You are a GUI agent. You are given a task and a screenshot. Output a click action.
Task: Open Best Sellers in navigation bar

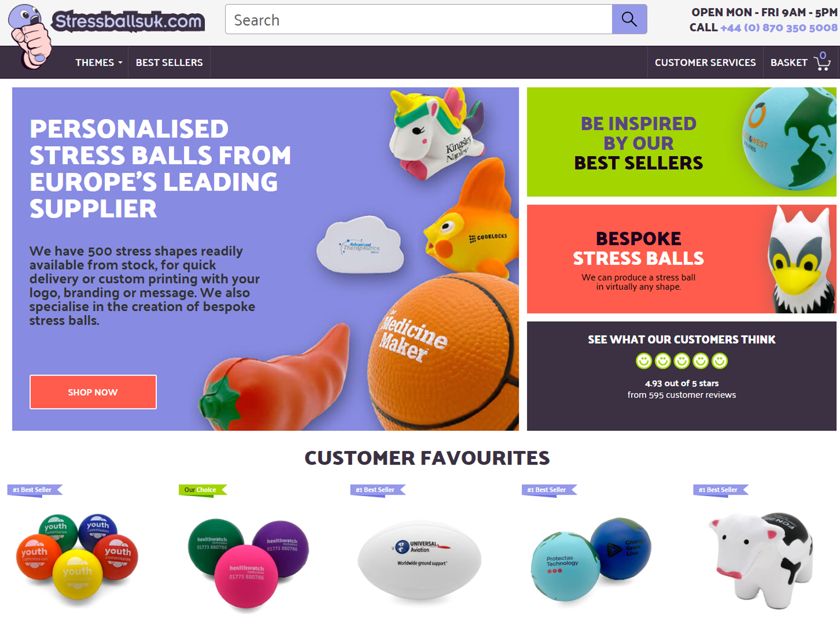coord(169,62)
